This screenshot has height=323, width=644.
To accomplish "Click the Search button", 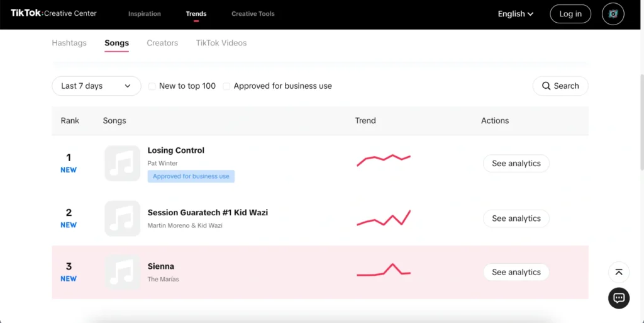I will click(x=560, y=86).
